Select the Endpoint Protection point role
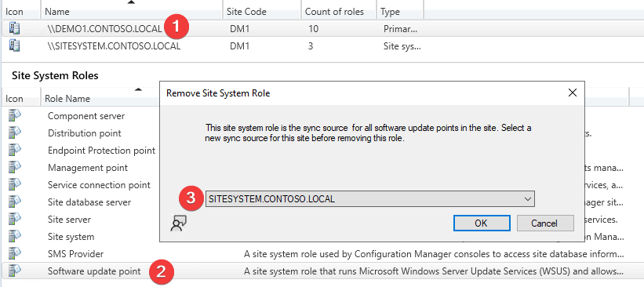Image resolution: width=644 pixels, height=287 pixels. click(101, 151)
